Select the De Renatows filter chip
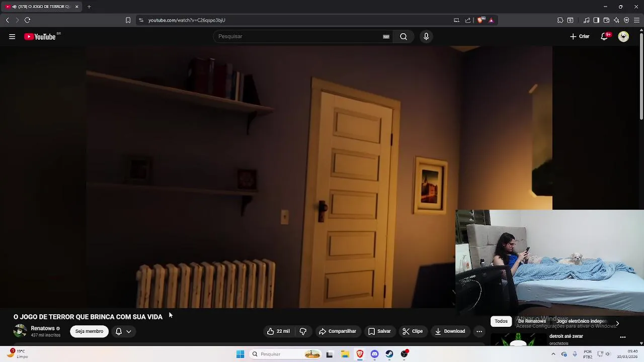 click(532, 321)
